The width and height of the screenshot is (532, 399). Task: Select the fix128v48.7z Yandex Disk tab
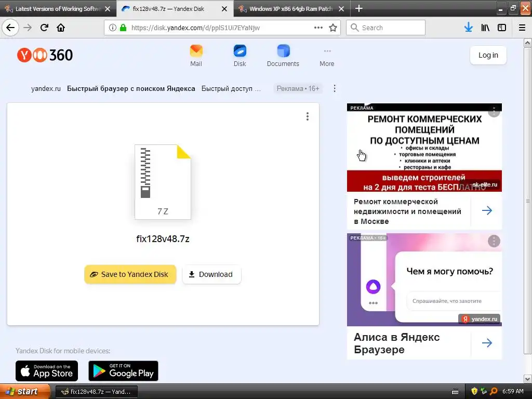coord(170,9)
